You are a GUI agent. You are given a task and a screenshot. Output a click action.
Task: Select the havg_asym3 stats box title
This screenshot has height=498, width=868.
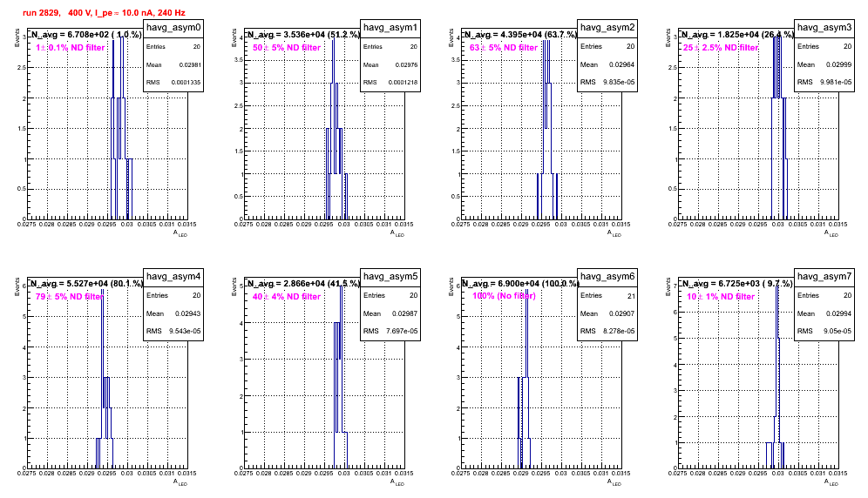pos(824,28)
